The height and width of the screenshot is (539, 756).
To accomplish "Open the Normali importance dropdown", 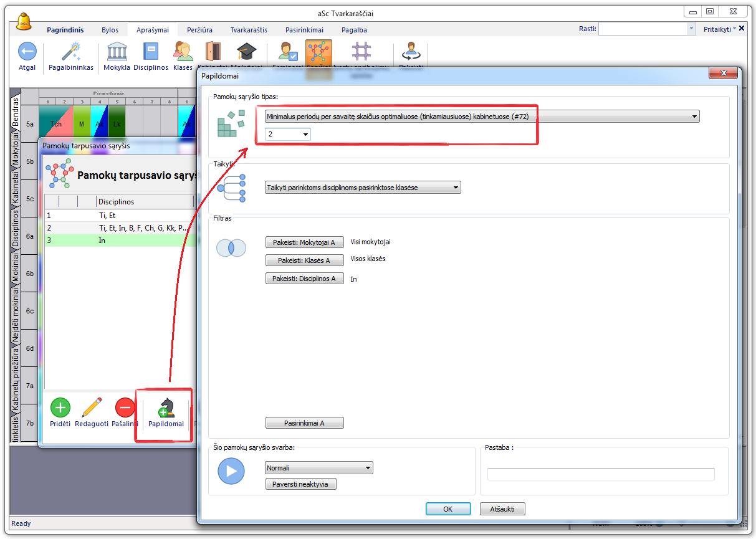I will pos(318,468).
